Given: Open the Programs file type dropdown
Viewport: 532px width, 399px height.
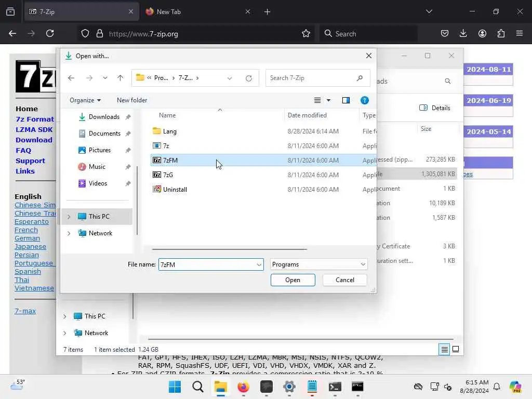Looking at the screenshot, I should (318, 264).
